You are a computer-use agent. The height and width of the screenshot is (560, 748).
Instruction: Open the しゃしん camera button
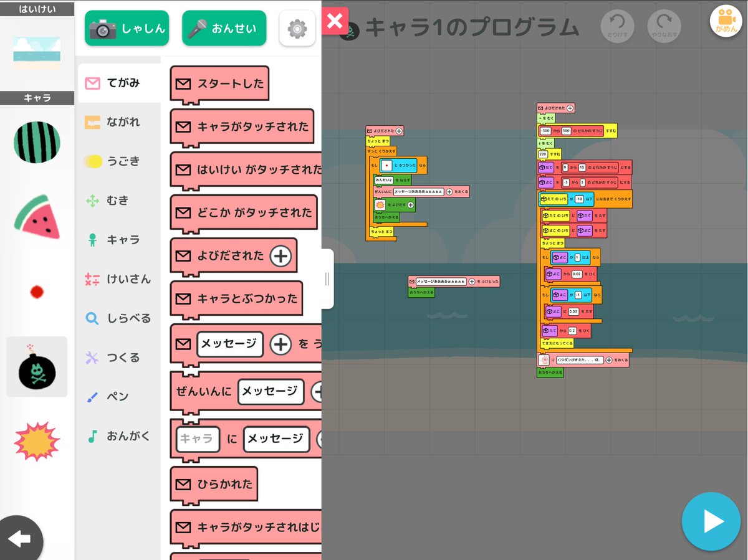[127, 28]
